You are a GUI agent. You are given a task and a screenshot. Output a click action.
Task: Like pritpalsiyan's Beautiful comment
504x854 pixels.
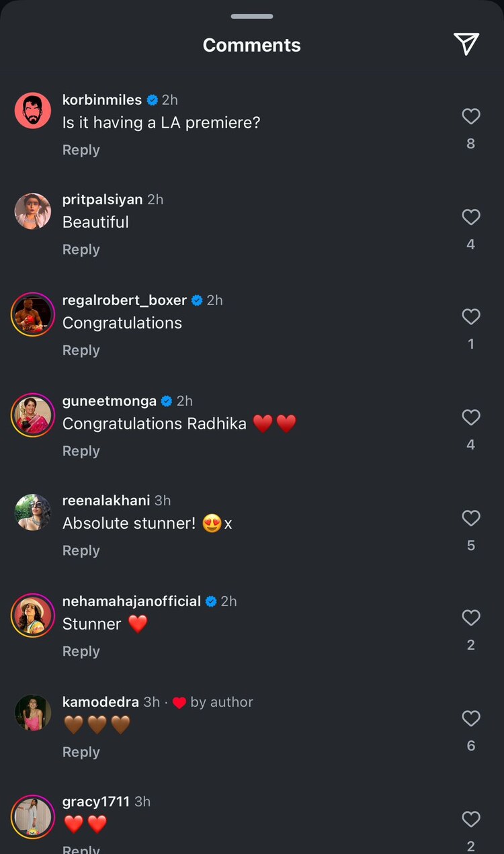tap(471, 217)
